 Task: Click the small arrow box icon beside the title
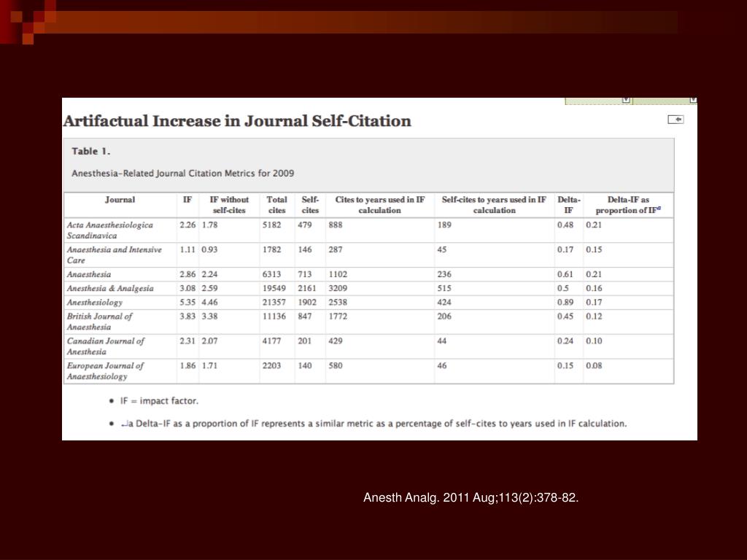676,120
